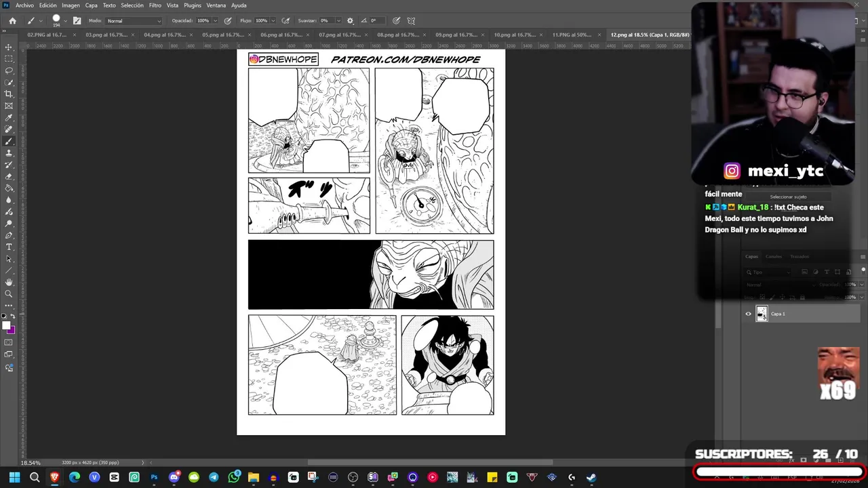The image size is (868, 488).
Task: Click the horizontal canvas scrollbar
Action: click(x=430, y=463)
